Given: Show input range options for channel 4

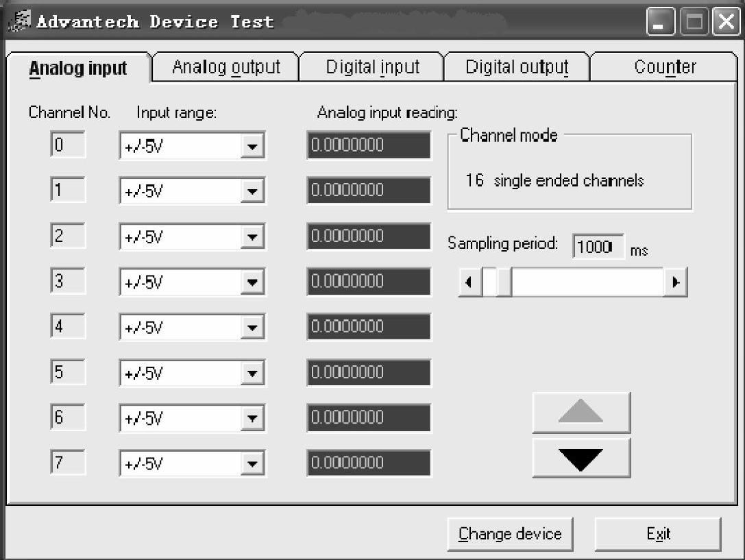Looking at the screenshot, I should point(252,327).
